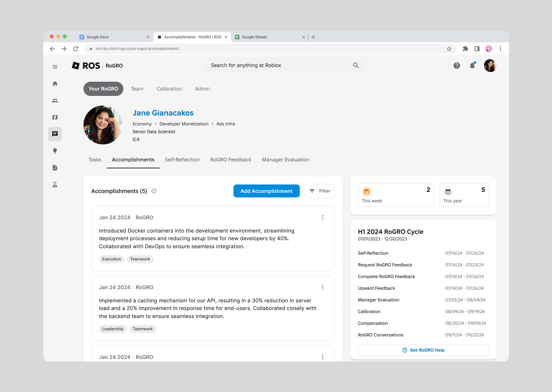This screenshot has width=552, height=392.
Task: Open the people directory sidebar icon
Action: coord(55,100)
